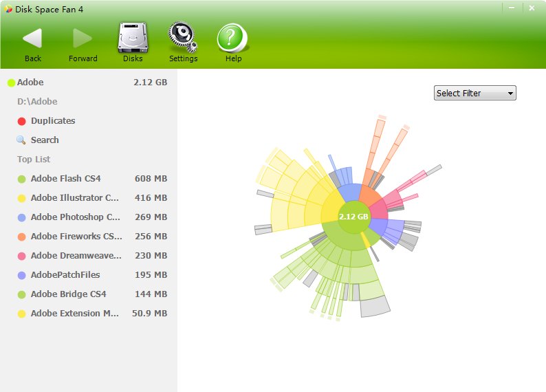The image size is (546, 392).
Task: Click the Help question mark icon
Action: click(x=233, y=38)
